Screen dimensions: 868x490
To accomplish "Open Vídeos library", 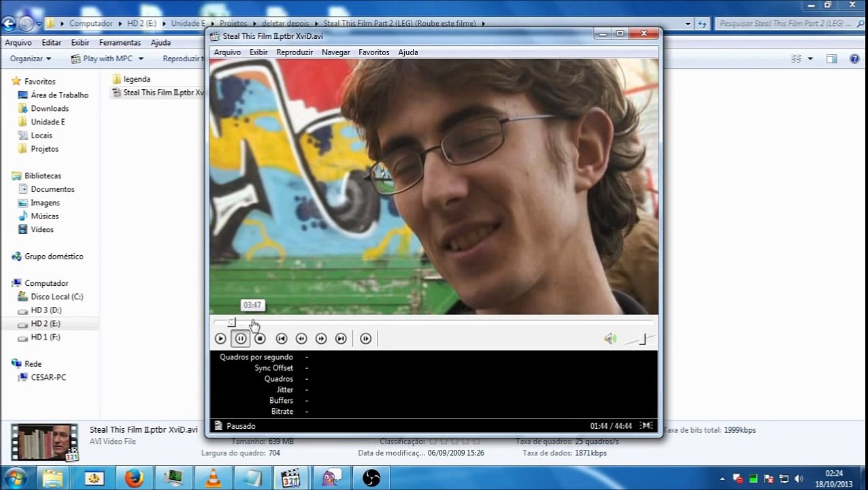I will coord(36,229).
